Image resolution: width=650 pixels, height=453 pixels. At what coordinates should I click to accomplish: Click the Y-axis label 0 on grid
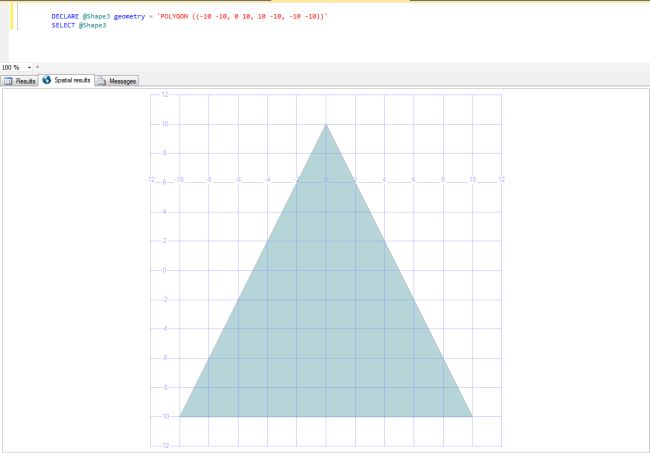pyautogui.click(x=165, y=270)
